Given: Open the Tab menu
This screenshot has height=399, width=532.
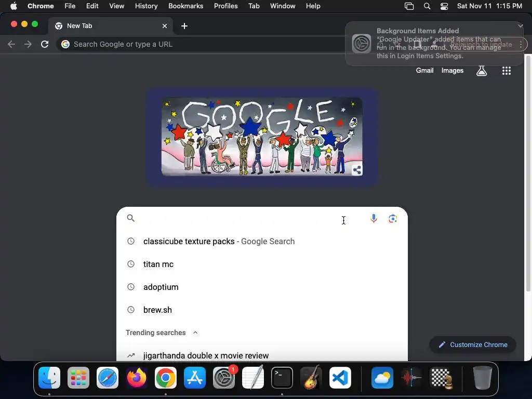Looking at the screenshot, I should pyautogui.click(x=254, y=6).
